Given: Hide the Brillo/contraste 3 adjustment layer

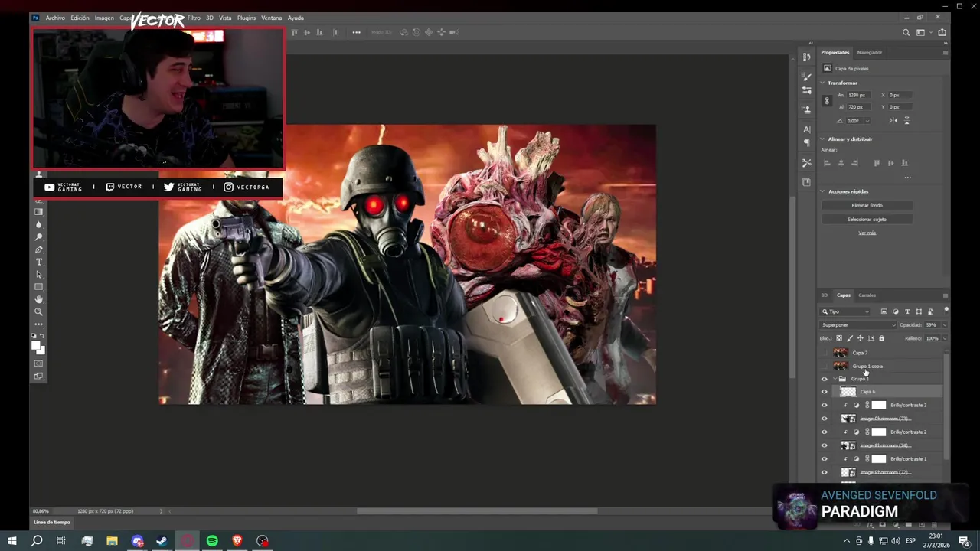Looking at the screenshot, I should (x=825, y=406).
